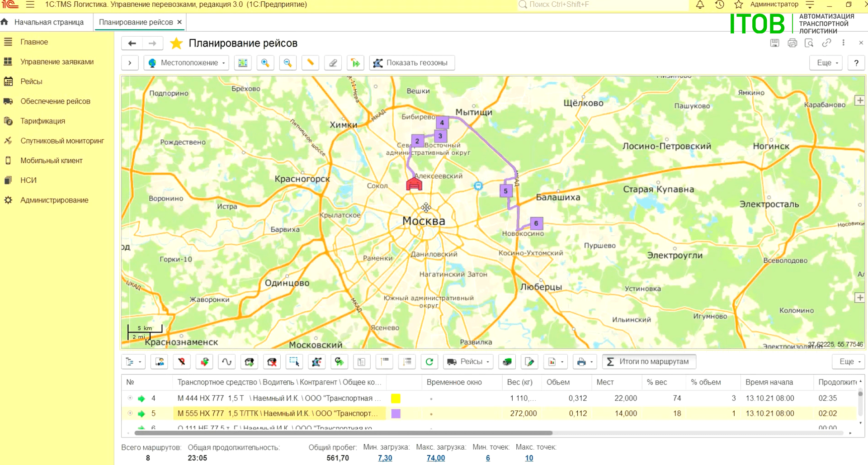Screen dimensions: 868x465
Task: Open the Макс. точек value 10
Action: [529, 458]
